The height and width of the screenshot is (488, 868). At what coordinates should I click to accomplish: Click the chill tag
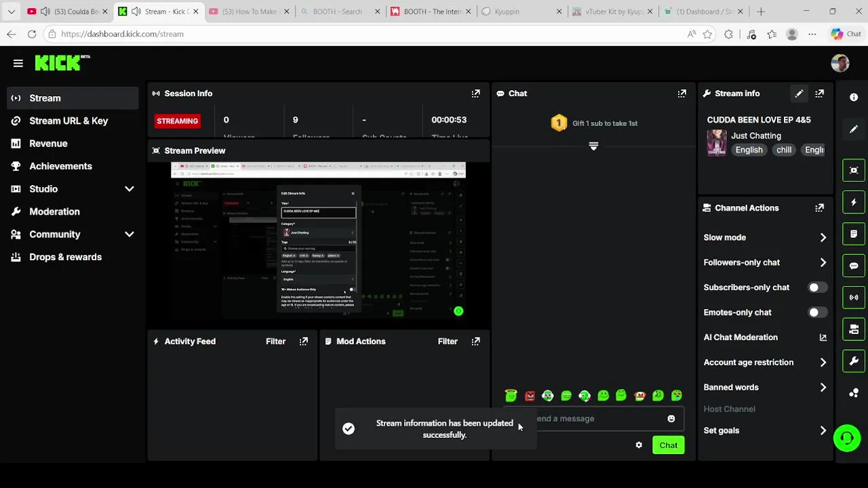tap(784, 150)
